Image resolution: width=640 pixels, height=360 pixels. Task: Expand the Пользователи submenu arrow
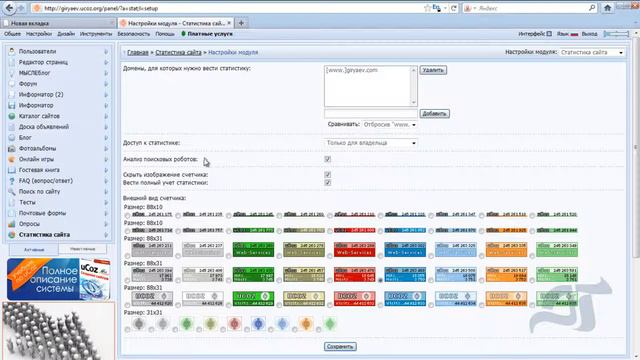[x=106, y=51]
